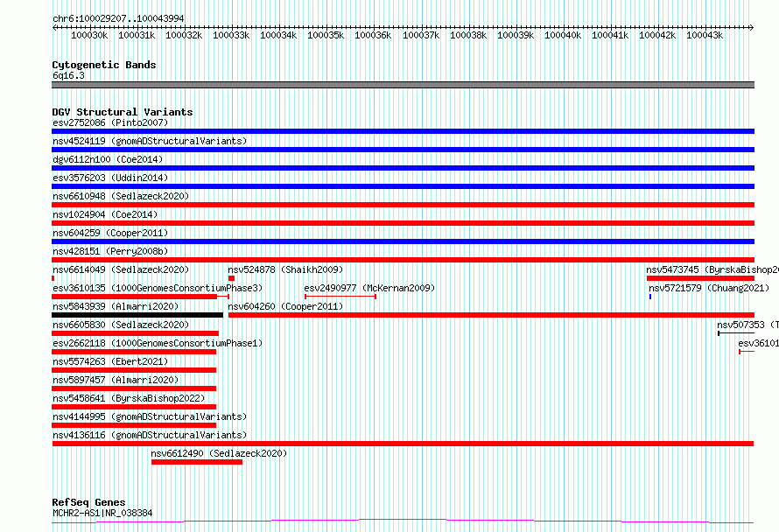The image size is (779, 532).
Task: Open nsv5721579 (Chuang2021) label
Action: [709, 288]
